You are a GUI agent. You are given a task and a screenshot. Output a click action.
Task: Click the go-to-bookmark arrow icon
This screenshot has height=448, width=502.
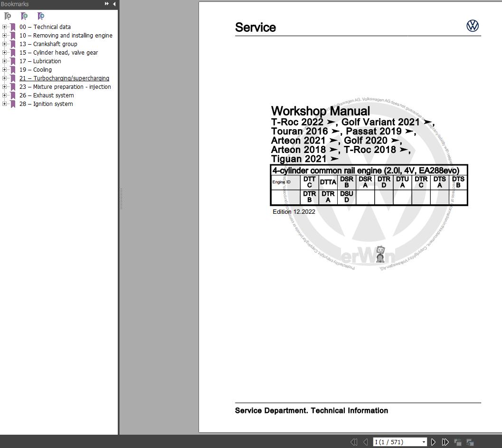coord(41,16)
